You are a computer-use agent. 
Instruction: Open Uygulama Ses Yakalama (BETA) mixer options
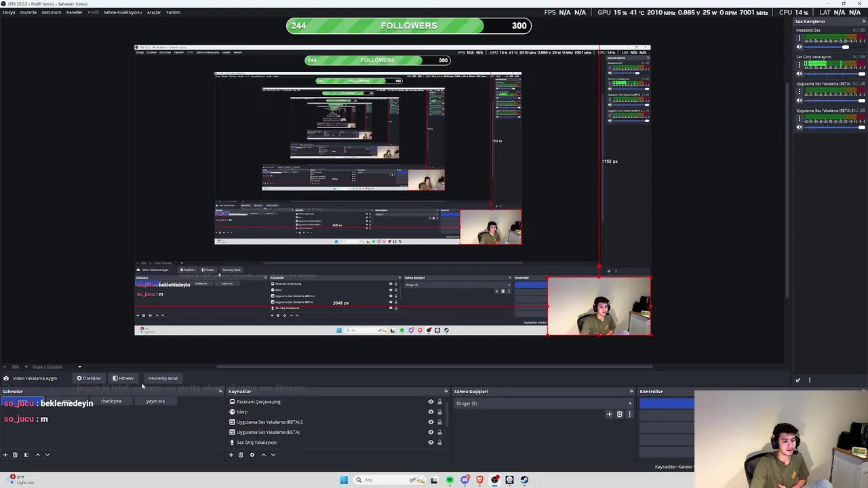800,91
